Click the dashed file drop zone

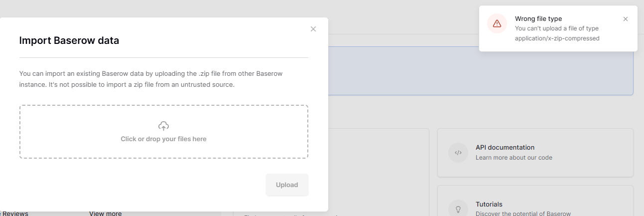[x=164, y=132]
